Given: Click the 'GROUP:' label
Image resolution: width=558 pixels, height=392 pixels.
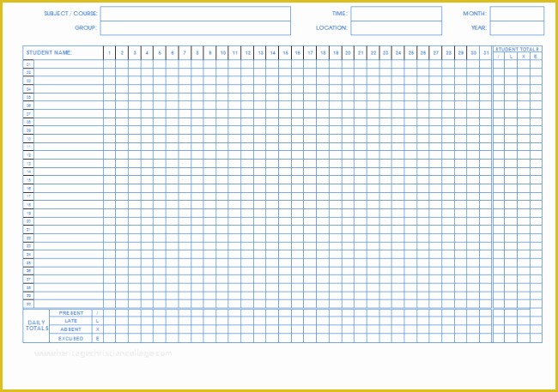Looking at the screenshot, I should coord(86,27).
